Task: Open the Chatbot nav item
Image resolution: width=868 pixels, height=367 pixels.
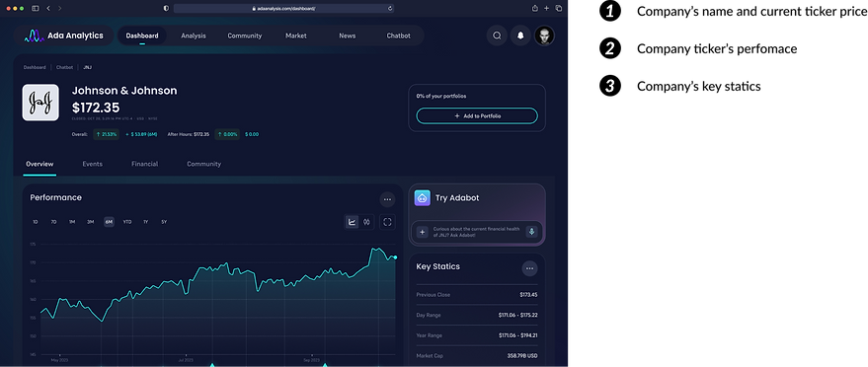Action: click(399, 36)
